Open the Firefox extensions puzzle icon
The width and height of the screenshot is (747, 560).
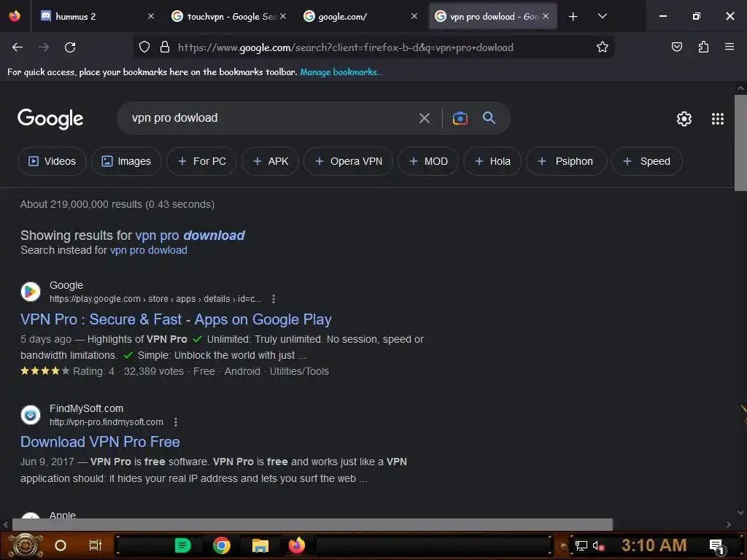[703, 47]
